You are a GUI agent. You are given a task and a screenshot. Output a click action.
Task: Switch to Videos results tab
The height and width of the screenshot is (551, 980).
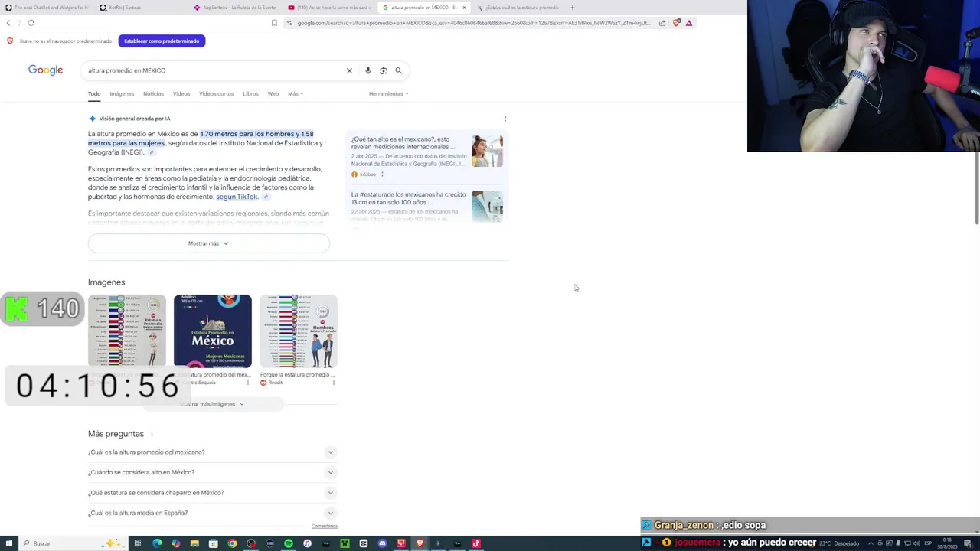point(181,93)
